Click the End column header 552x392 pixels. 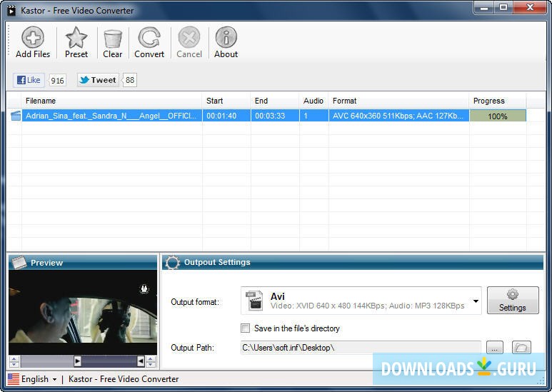[x=275, y=101]
